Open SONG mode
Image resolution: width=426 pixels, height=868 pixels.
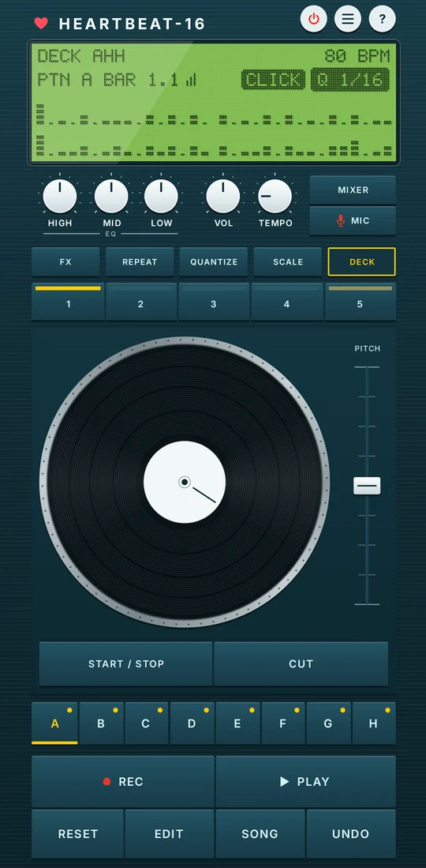click(260, 834)
